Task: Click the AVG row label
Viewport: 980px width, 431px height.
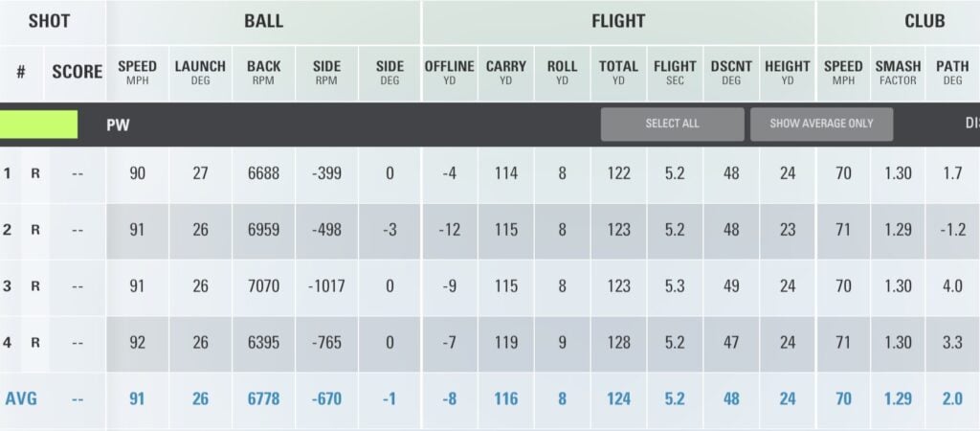Action: (x=22, y=398)
